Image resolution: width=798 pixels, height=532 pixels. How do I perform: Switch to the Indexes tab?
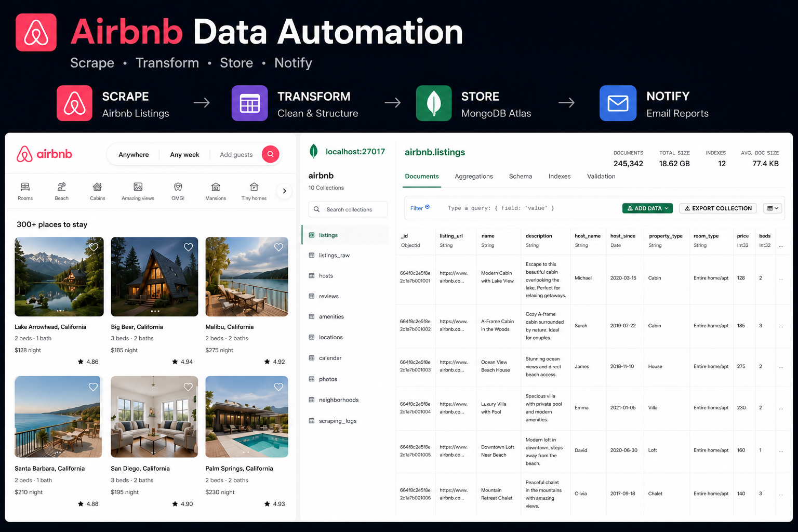point(560,177)
